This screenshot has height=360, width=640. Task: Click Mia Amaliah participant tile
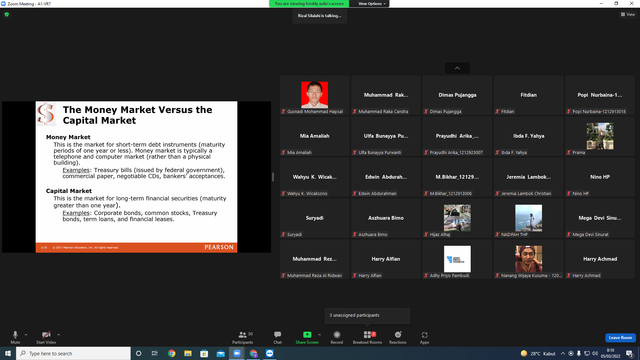pyautogui.click(x=314, y=136)
